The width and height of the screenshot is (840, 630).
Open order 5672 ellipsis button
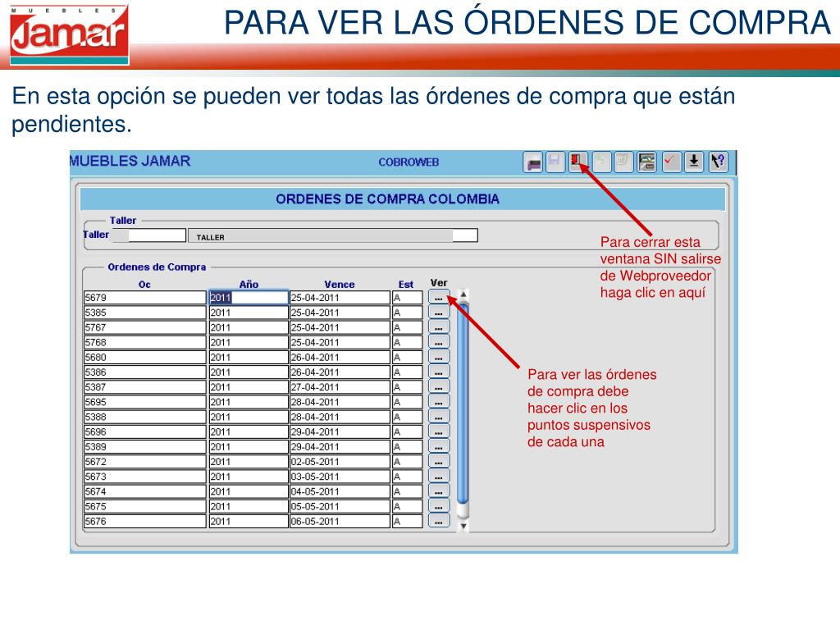click(439, 462)
